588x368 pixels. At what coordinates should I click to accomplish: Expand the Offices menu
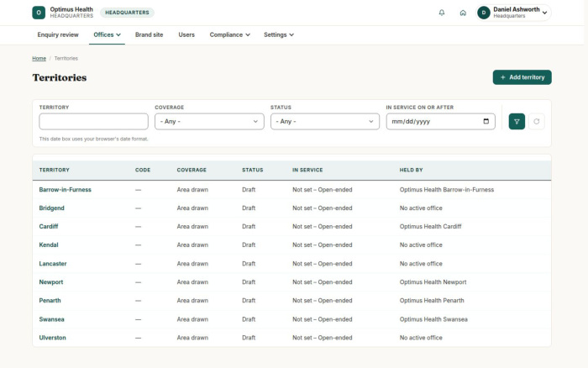(x=107, y=35)
